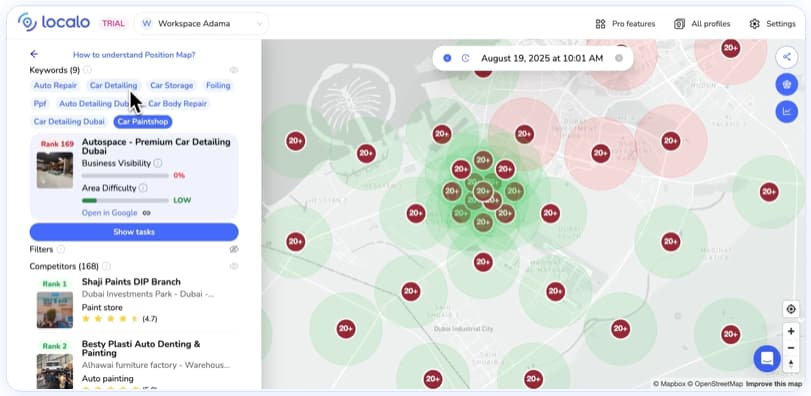The width and height of the screenshot is (811, 396).
Task: Click the Improve this map link
Action: click(774, 384)
